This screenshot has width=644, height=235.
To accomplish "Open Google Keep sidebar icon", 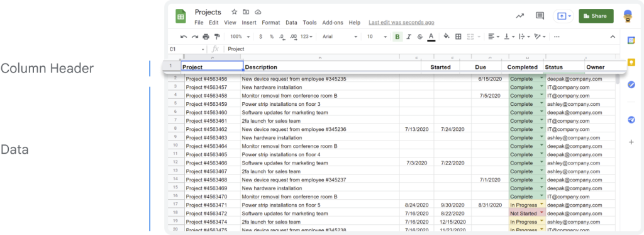I will pyautogui.click(x=631, y=62).
